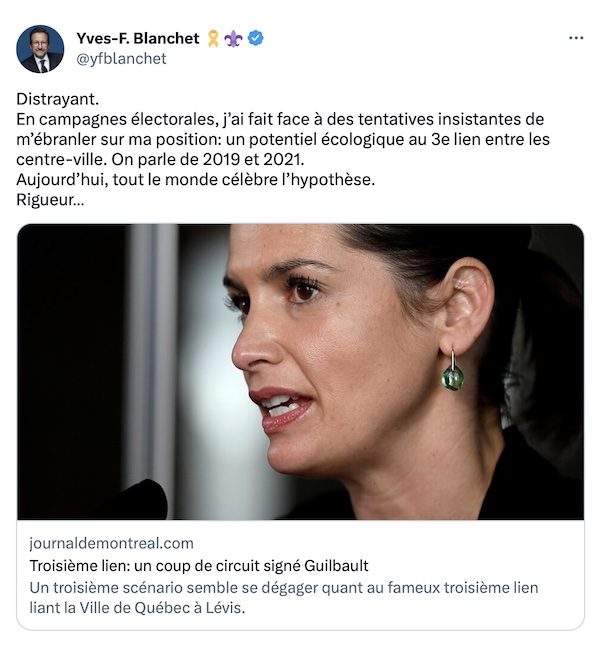Click the 'Rigueur…' line of the tweet
600x651 pixels.
[50, 200]
